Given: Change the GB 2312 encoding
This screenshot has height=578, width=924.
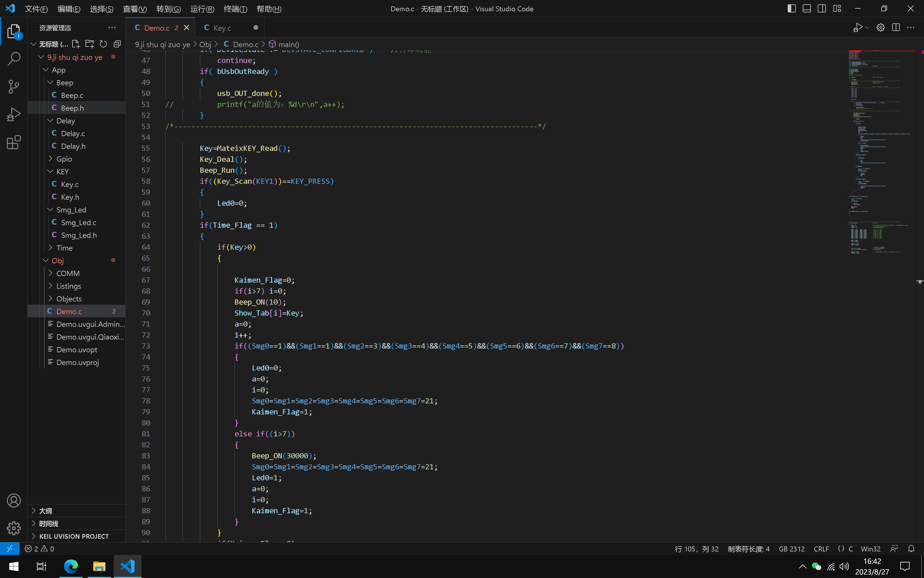Looking at the screenshot, I should click(x=791, y=549).
